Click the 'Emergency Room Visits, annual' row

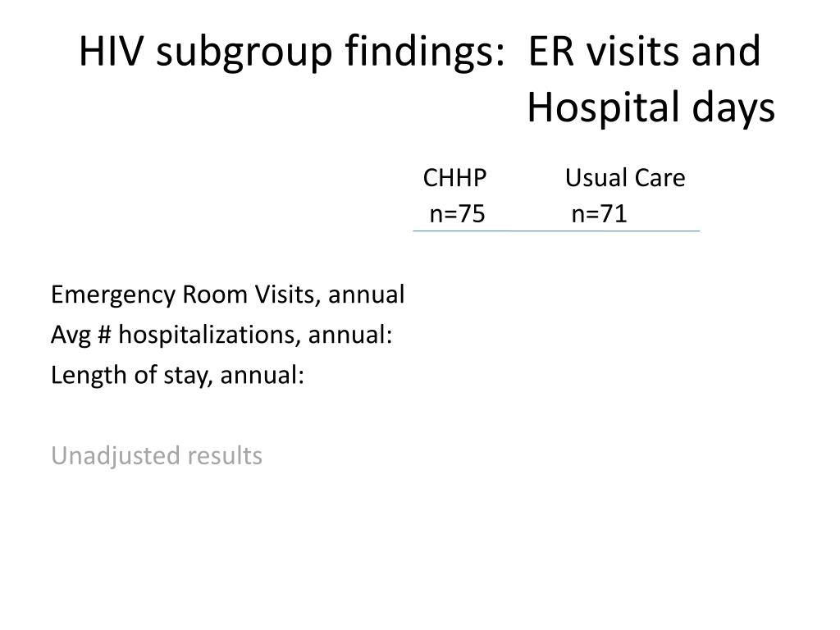[228, 295]
